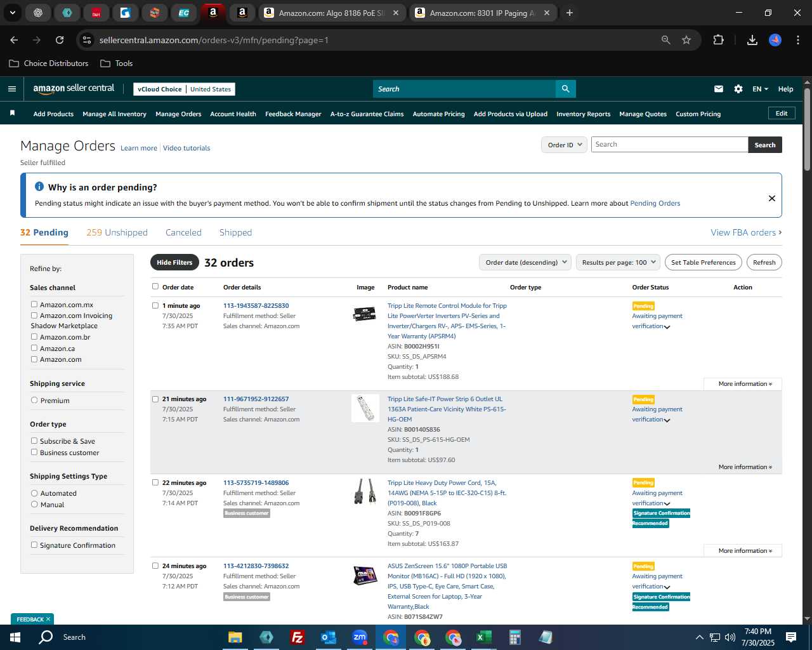Click the Hide Filters button
This screenshot has height=650, width=812.
tap(174, 262)
